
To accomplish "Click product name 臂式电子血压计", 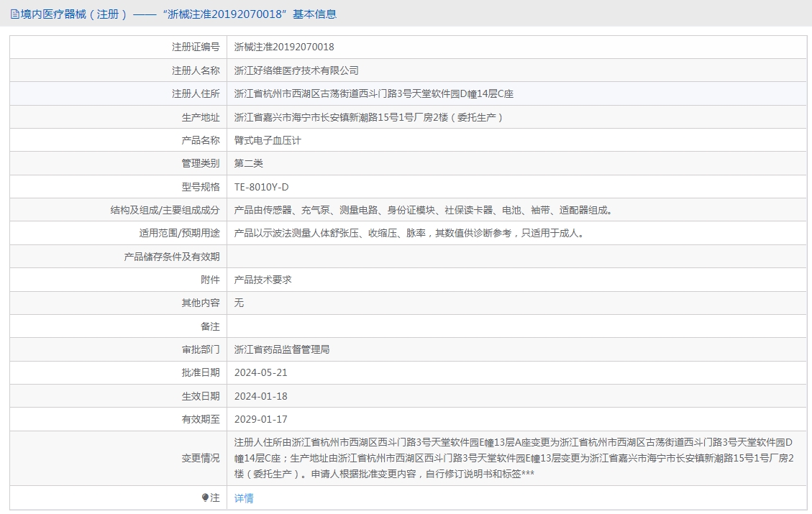I will point(268,140).
